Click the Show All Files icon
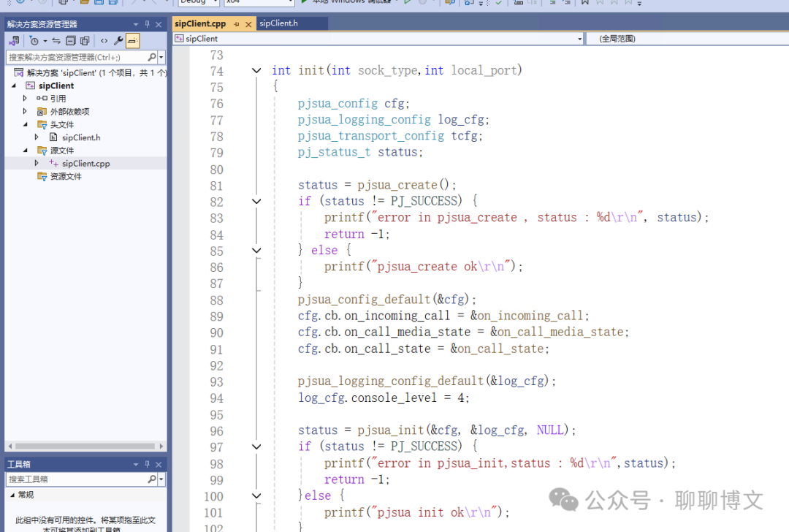Image resolution: width=789 pixels, height=532 pixels. pos(85,41)
